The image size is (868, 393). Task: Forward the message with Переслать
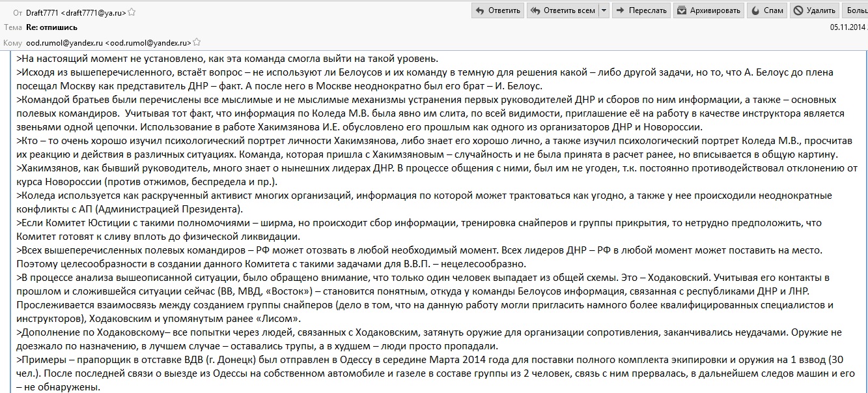(x=641, y=10)
